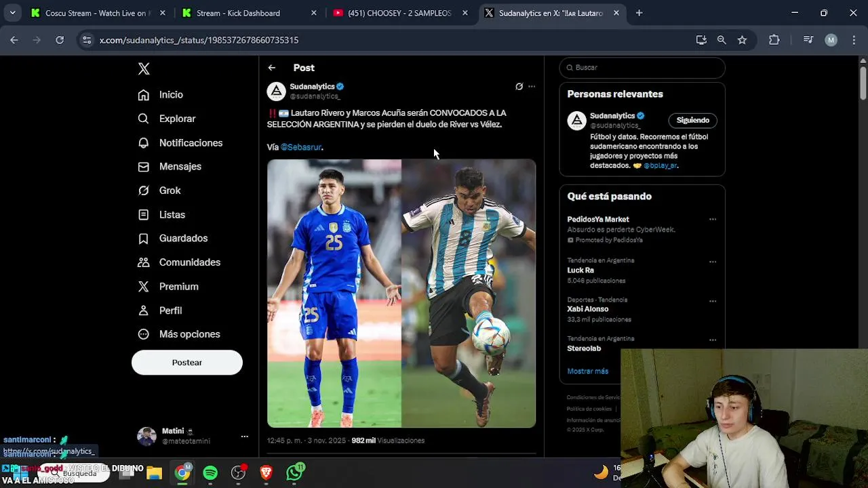Open Sudanalytics profile name in post
The height and width of the screenshot is (488, 868).
click(312, 87)
